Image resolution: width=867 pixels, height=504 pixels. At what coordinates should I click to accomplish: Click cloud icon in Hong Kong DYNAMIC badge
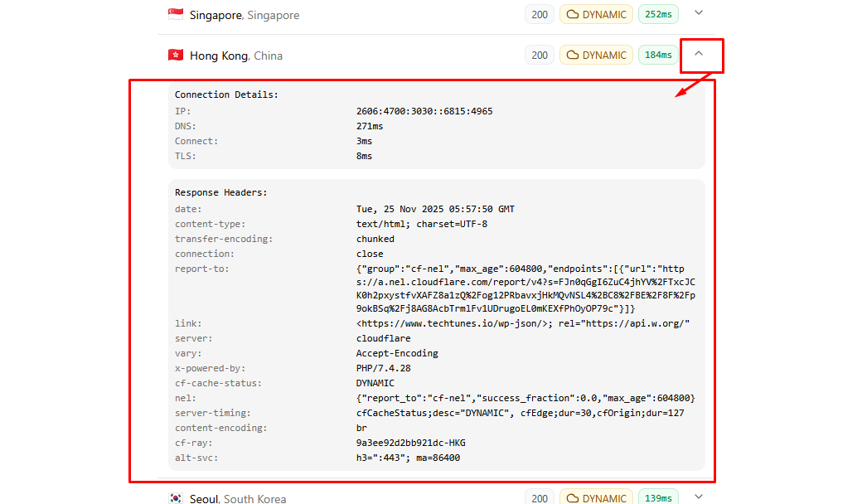(x=572, y=56)
